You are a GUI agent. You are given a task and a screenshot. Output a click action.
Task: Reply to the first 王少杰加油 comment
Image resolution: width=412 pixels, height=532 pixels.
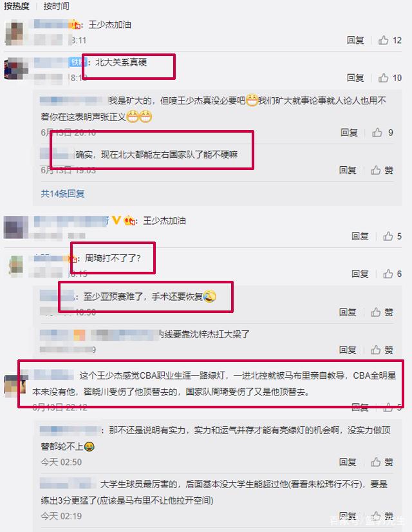click(355, 41)
